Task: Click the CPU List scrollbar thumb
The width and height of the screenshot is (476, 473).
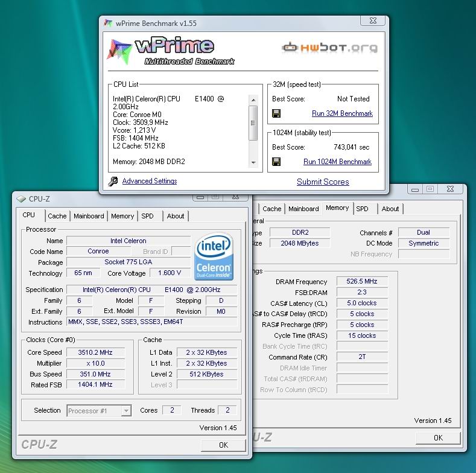Action: click(x=253, y=123)
